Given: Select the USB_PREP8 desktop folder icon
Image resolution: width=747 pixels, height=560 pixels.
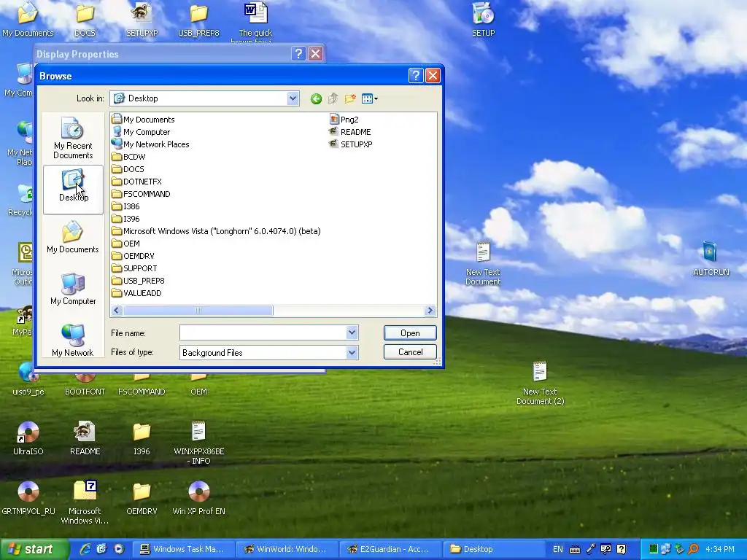Looking at the screenshot, I should click(x=198, y=20).
